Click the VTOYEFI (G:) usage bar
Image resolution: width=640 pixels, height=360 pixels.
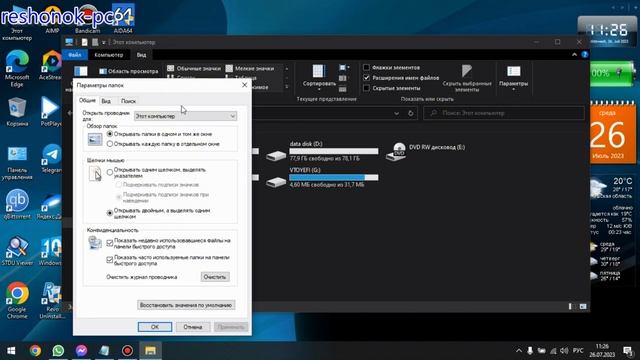pos(333,177)
